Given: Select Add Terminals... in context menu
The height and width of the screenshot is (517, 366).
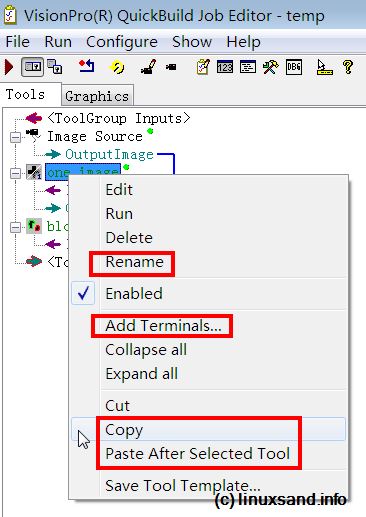Looking at the screenshot, I should (x=163, y=325).
